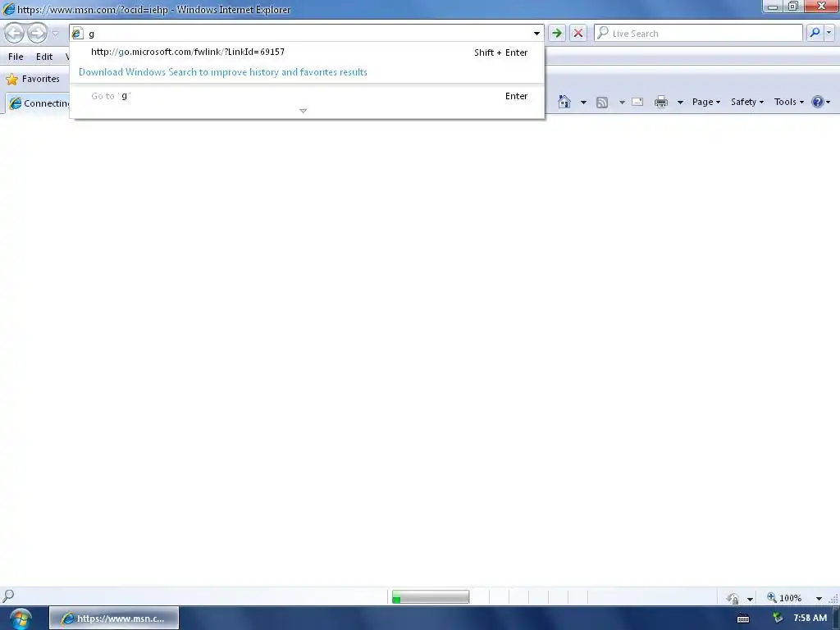
Task: Open the search provider options dropdown
Action: (829, 33)
